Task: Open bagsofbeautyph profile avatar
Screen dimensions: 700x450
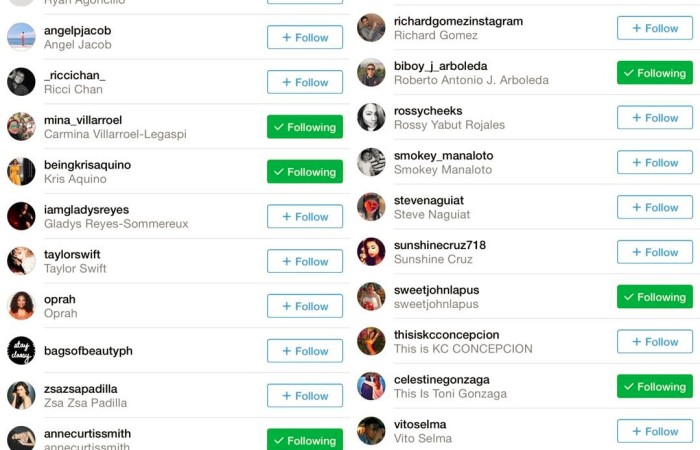Action: tap(21, 350)
